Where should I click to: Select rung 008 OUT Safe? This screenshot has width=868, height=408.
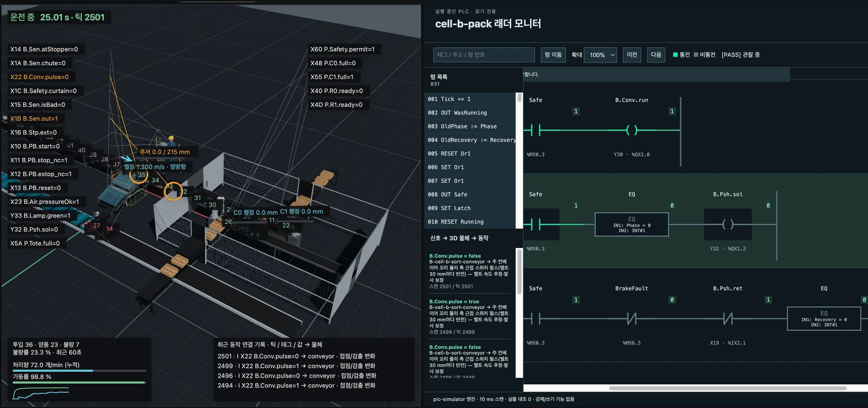470,194
